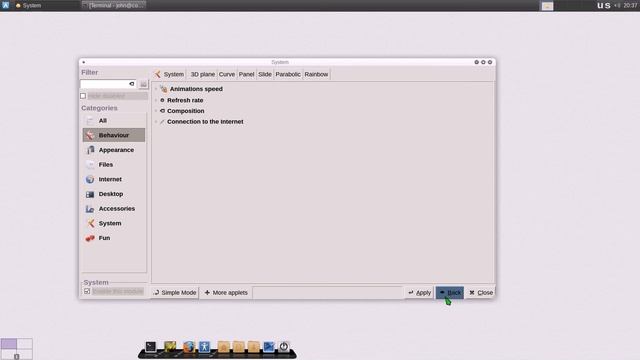Switch to the System tab
Image resolution: width=640 pixels, height=360 pixels.
click(169, 74)
